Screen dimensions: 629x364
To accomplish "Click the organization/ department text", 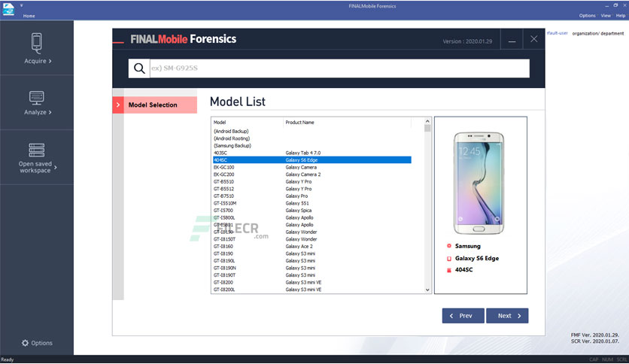I will click(598, 34).
